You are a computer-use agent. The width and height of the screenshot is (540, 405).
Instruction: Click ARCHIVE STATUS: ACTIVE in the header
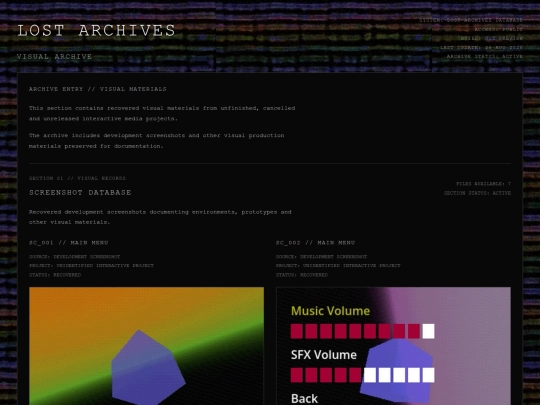click(485, 56)
